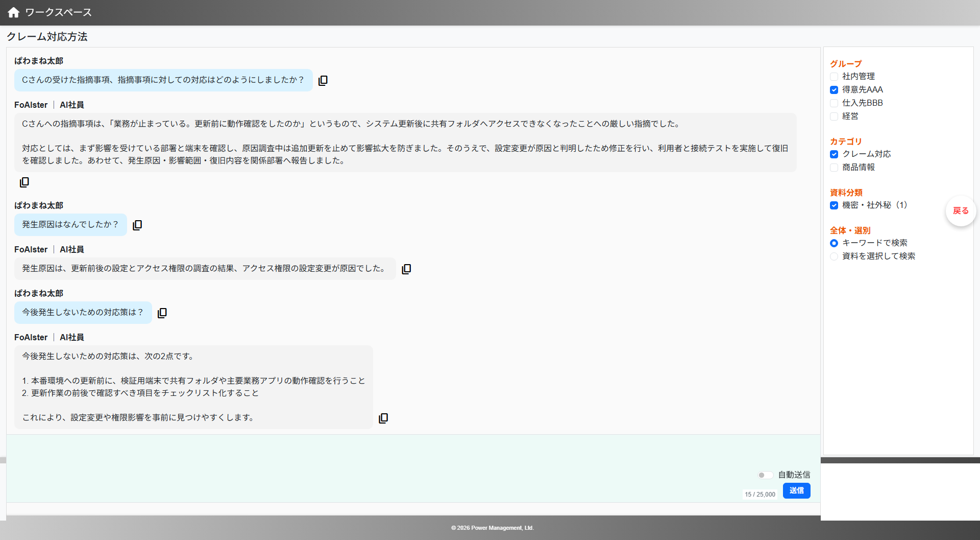
Task: Uncheck the 得意先AAA group checkbox
Action: tap(834, 90)
